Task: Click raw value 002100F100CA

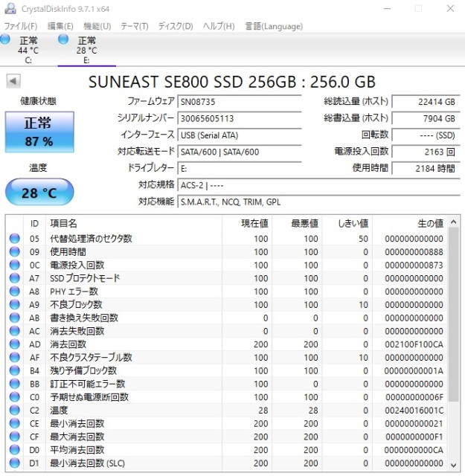Action: click(414, 344)
